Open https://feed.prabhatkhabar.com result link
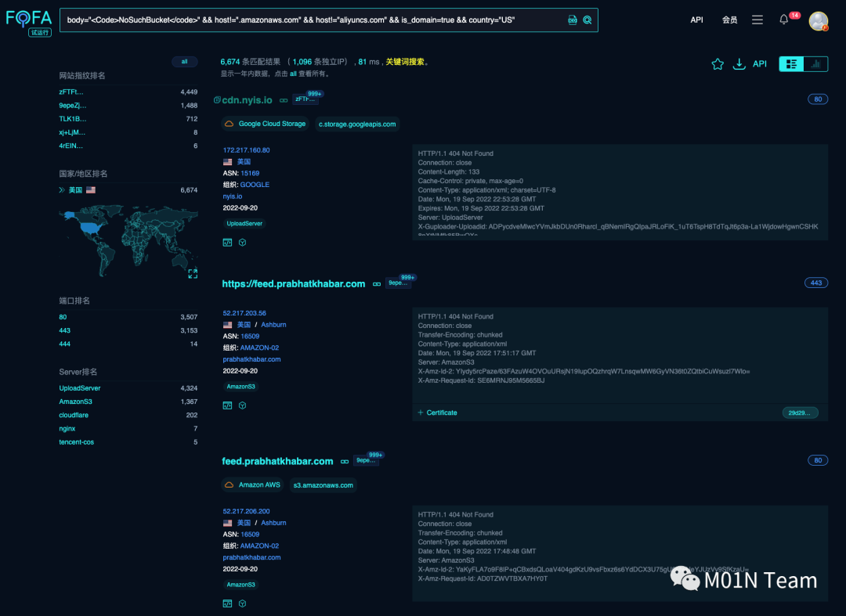Viewport: 846px width, 616px height. coord(294,284)
